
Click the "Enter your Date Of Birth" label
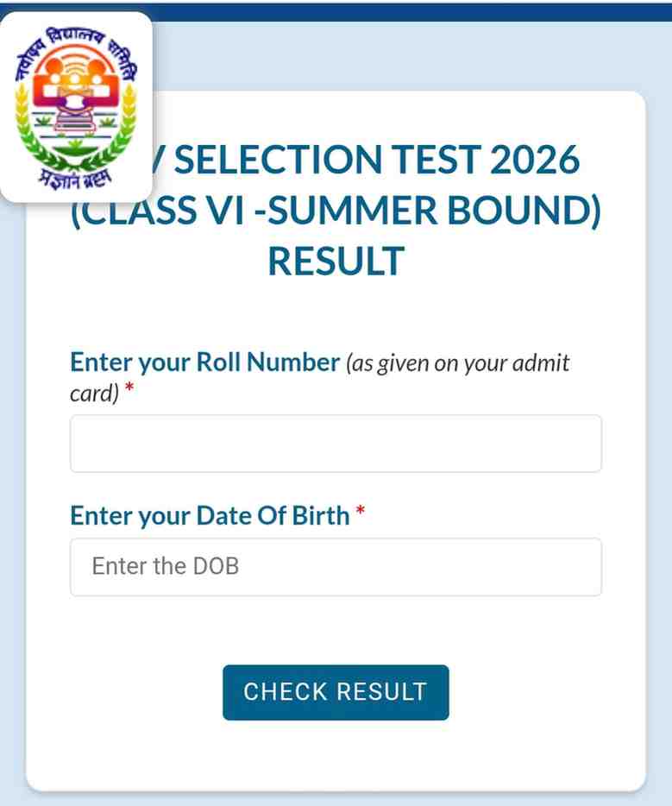210,516
